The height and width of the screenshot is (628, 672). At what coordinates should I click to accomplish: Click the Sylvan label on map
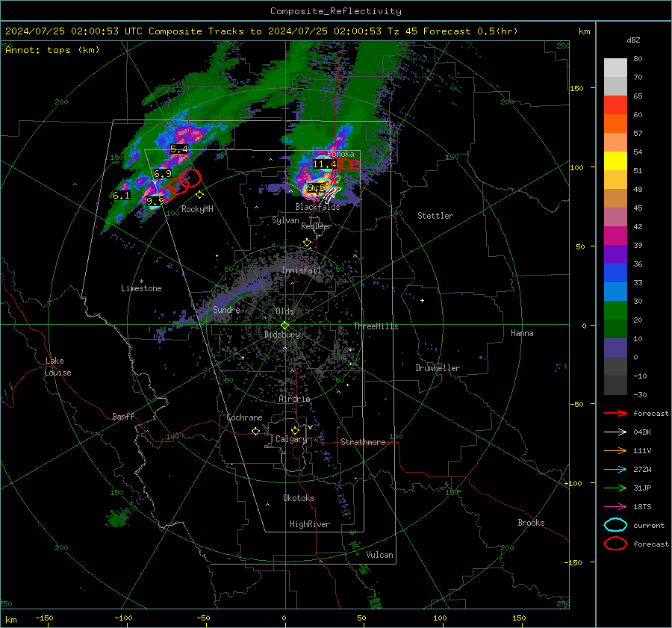285,220
